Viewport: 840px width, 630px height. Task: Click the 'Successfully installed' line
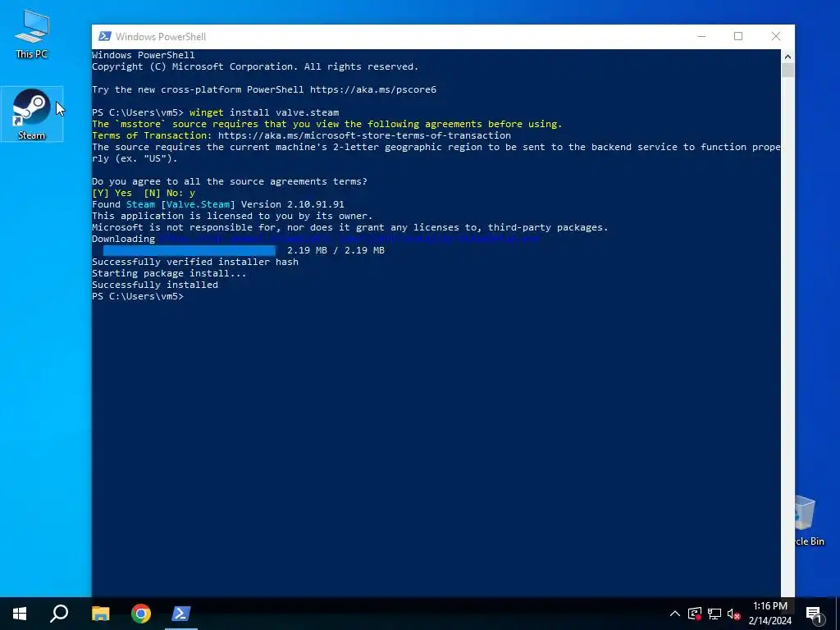point(155,285)
